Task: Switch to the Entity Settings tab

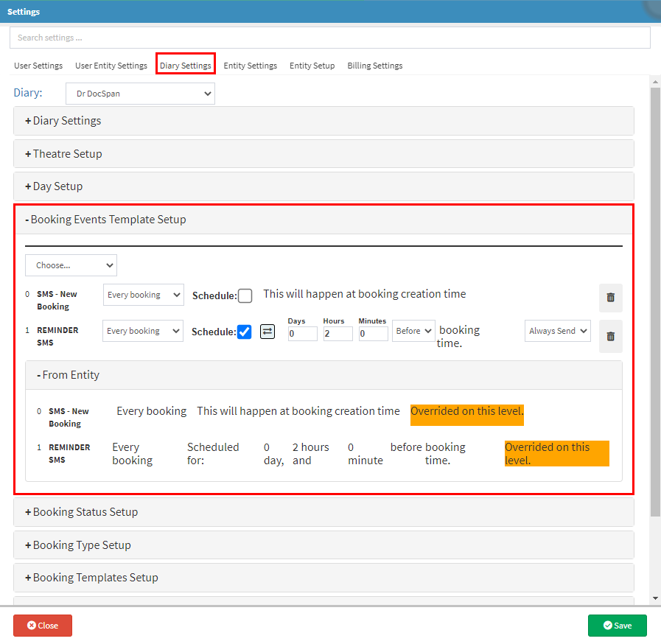Action: (250, 66)
